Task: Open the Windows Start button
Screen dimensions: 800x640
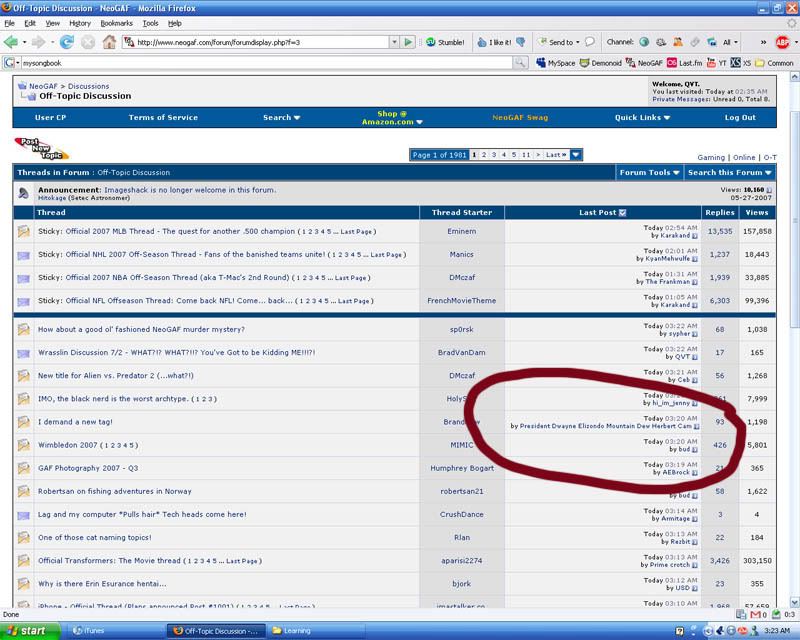Action: click(30, 631)
